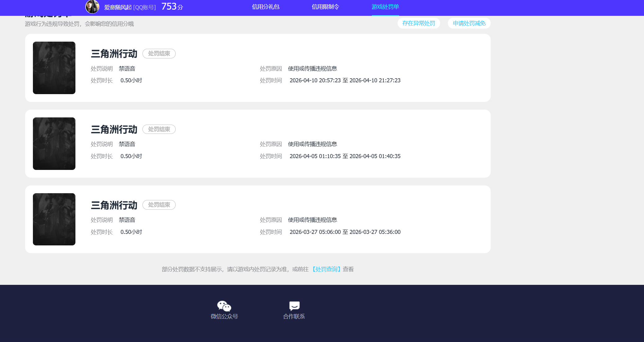Click 0.50小时 duration in 2026-03-27 card
644x342 pixels.
[x=131, y=232]
